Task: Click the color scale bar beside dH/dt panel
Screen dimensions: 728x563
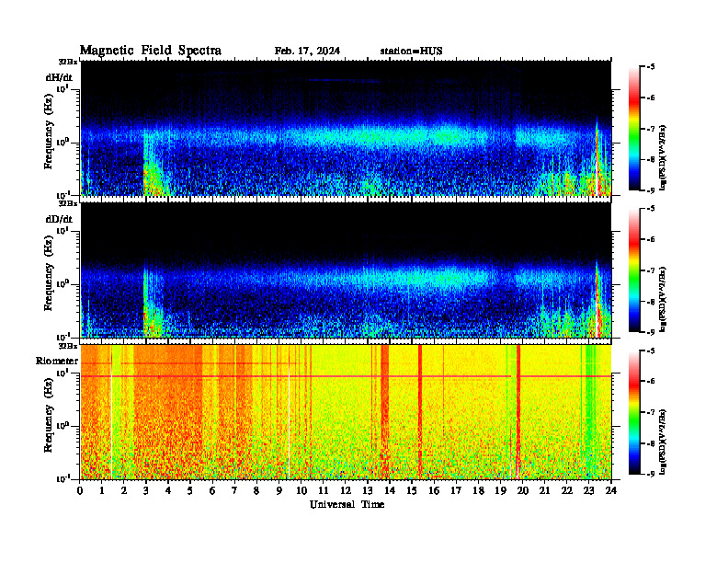Action: click(633, 129)
